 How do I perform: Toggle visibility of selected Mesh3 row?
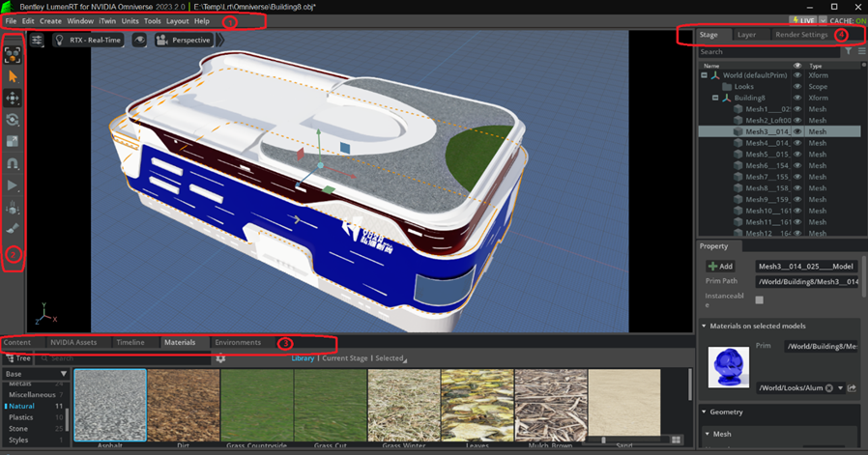click(797, 131)
